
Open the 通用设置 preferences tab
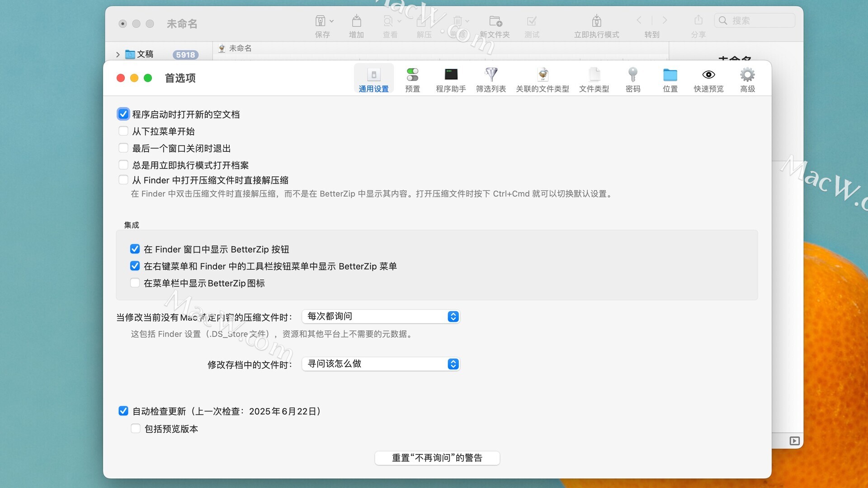[373, 79]
